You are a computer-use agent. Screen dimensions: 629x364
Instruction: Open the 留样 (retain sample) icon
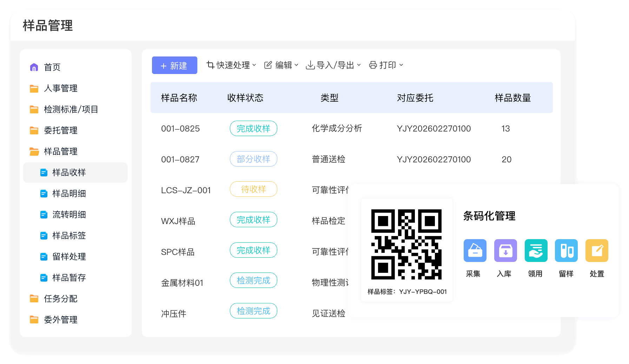click(566, 250)
